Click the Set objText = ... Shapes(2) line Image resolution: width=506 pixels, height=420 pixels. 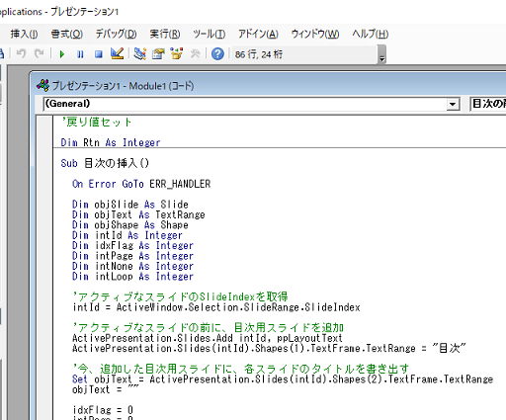coord(283,379)
